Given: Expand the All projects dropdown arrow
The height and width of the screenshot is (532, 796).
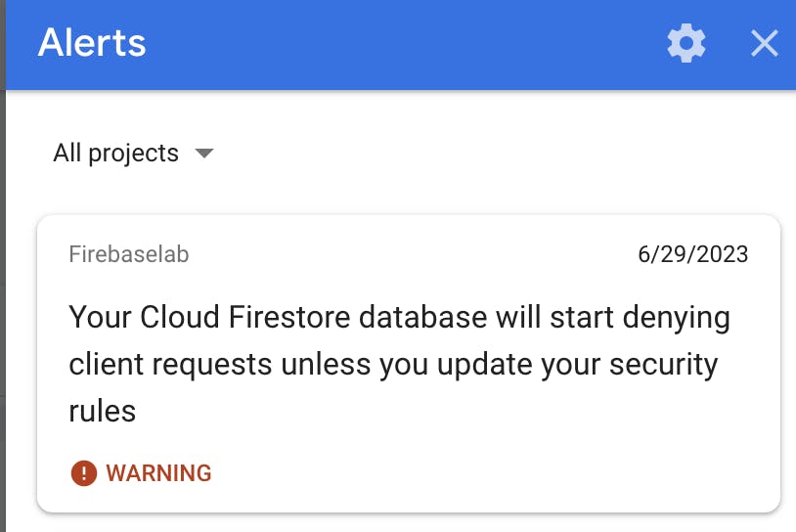Looking at the screenshot, I should (204, 154).
